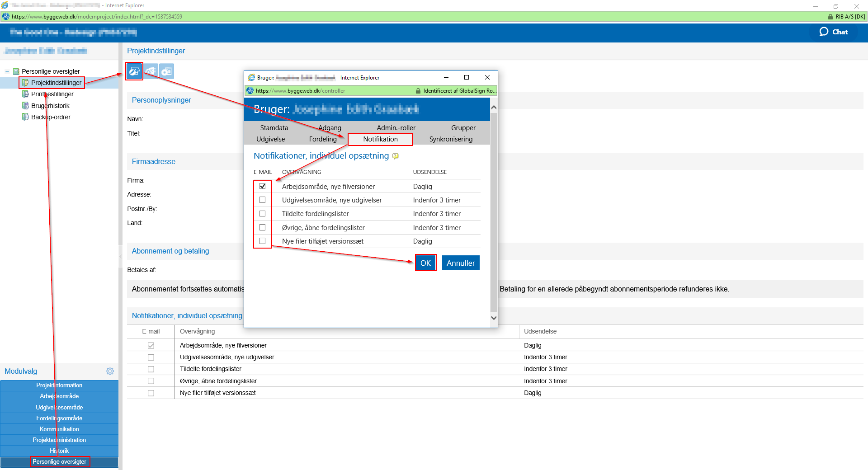868x470 pixels.
Task: Collapse the Personlige oversigter tree node
Action: [x=7, y=71]
